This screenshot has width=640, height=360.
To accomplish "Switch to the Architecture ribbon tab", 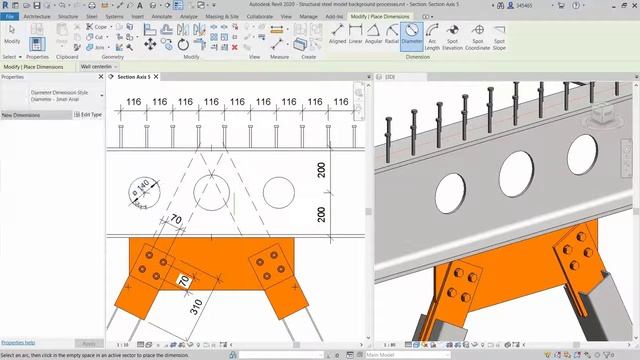I will click(37, 16).
